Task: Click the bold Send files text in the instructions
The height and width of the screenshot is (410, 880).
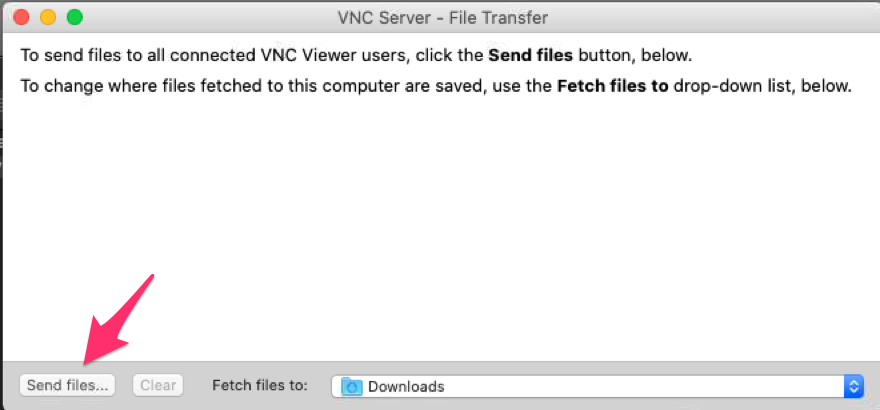Action: (x=531, y=56)
